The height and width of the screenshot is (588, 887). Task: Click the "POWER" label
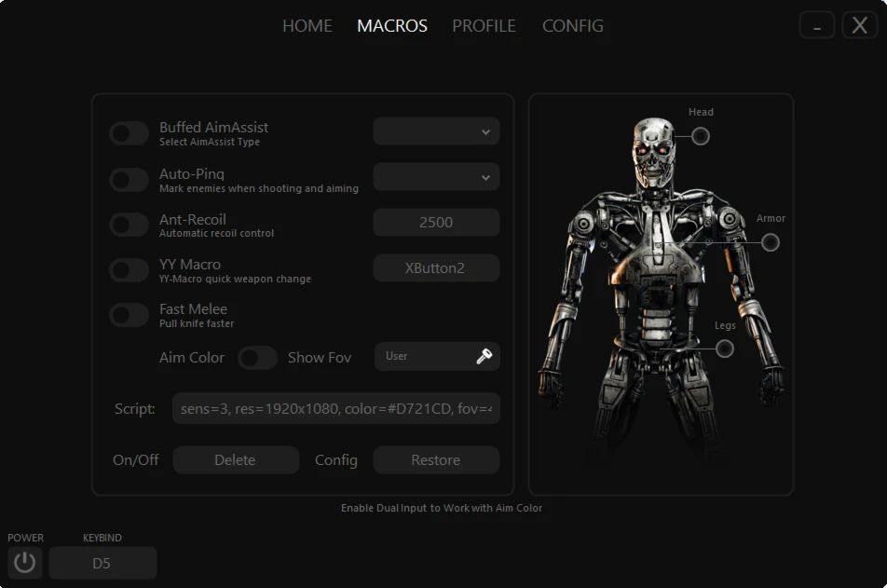[x=25, y=538]
